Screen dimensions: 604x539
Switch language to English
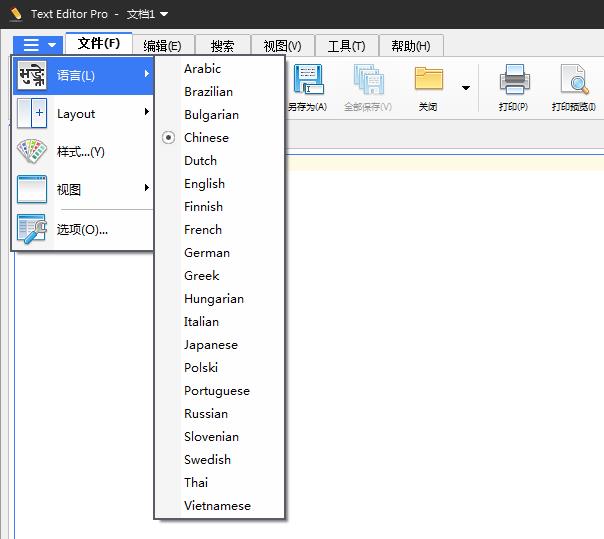(x=204, y=184)
